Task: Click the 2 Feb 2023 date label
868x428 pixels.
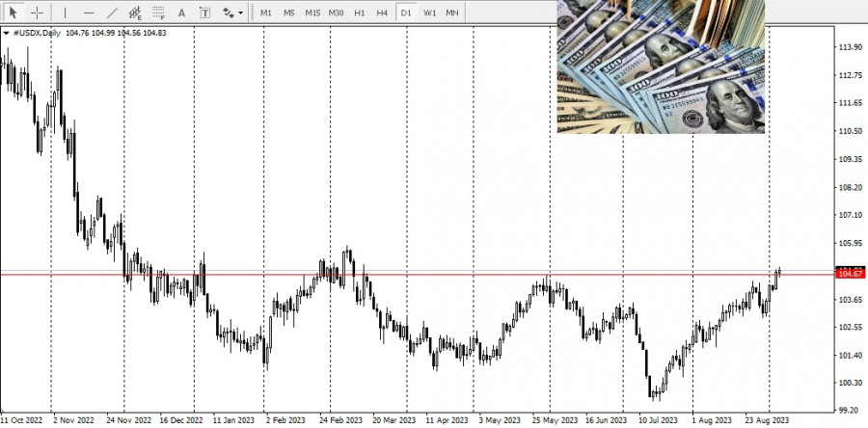Action: [285, 420]
